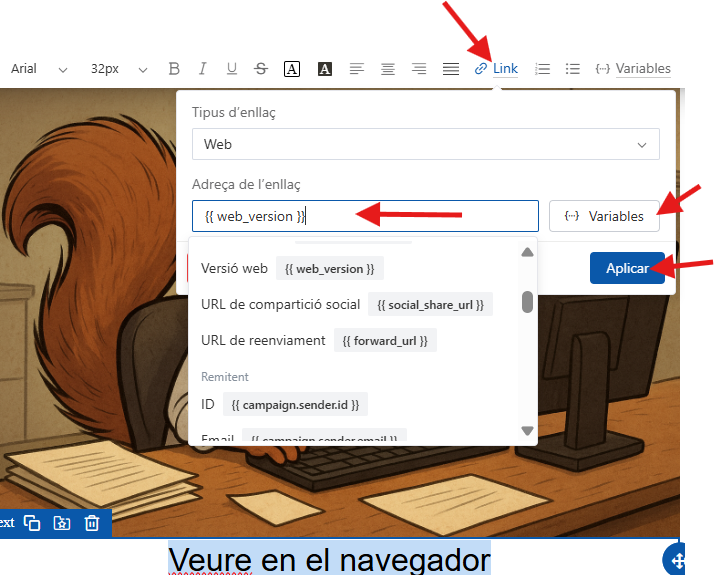
Task: Click the move block handle icon
Action: pos(677,560)
